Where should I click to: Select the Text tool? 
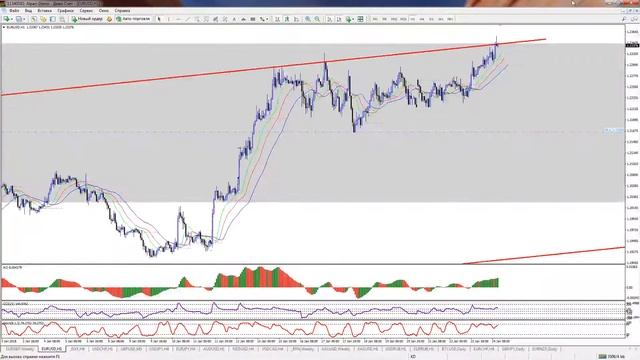click(234, 19)
